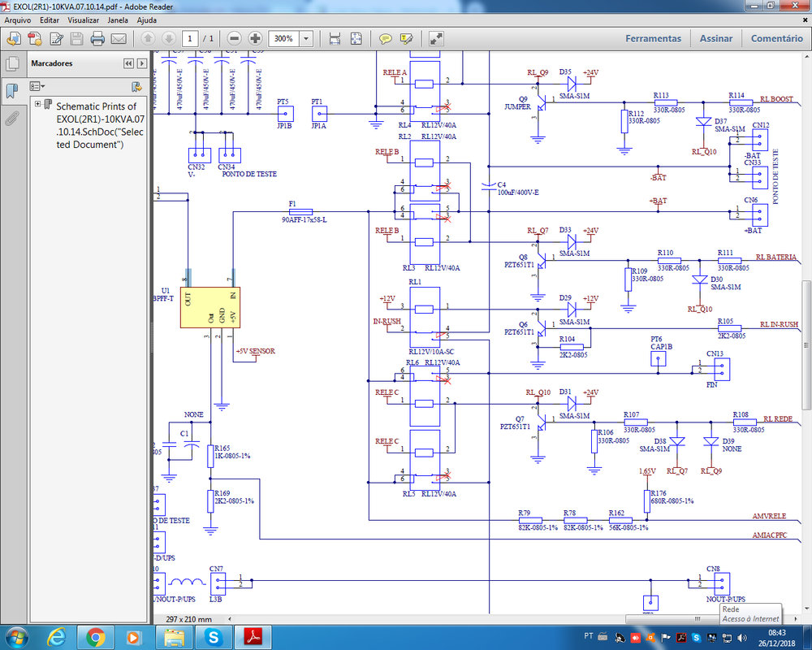812x650 pixels.
Task: Open the Arquivo menu
Action: point(17,19)
